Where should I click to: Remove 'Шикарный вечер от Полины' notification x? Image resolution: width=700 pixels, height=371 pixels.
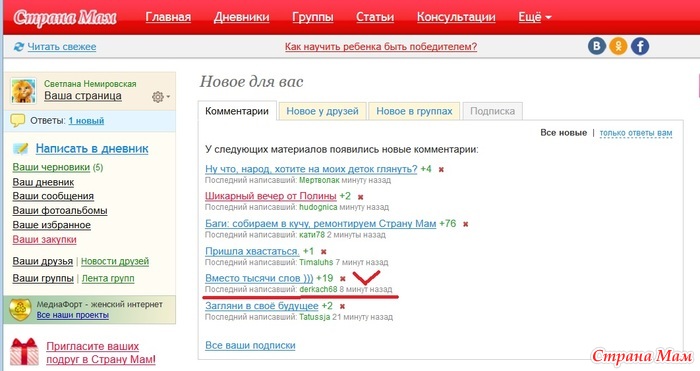click(x=360, y=197)
